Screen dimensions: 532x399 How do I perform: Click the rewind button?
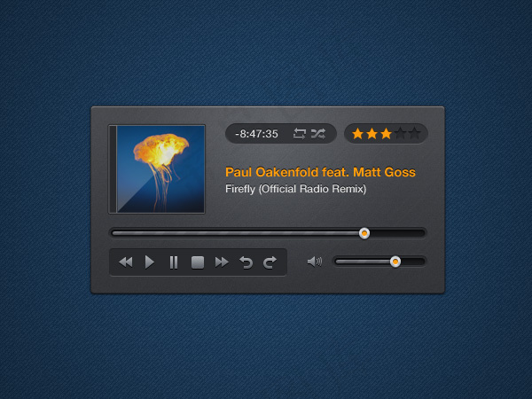click(x=126, y=262)
